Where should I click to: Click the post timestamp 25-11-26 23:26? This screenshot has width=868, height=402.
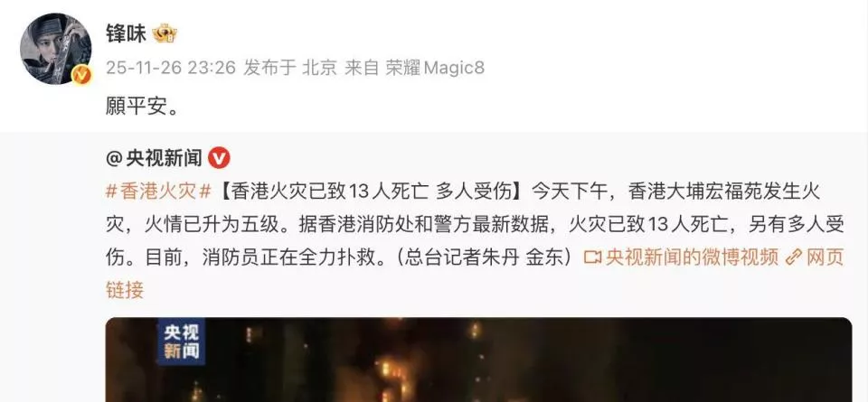tap(171, 68)
